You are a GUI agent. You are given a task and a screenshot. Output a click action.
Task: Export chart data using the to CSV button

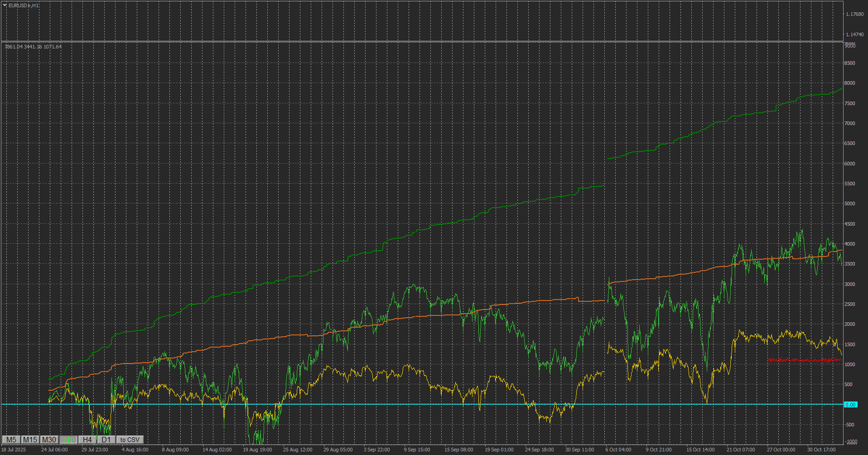129,440
